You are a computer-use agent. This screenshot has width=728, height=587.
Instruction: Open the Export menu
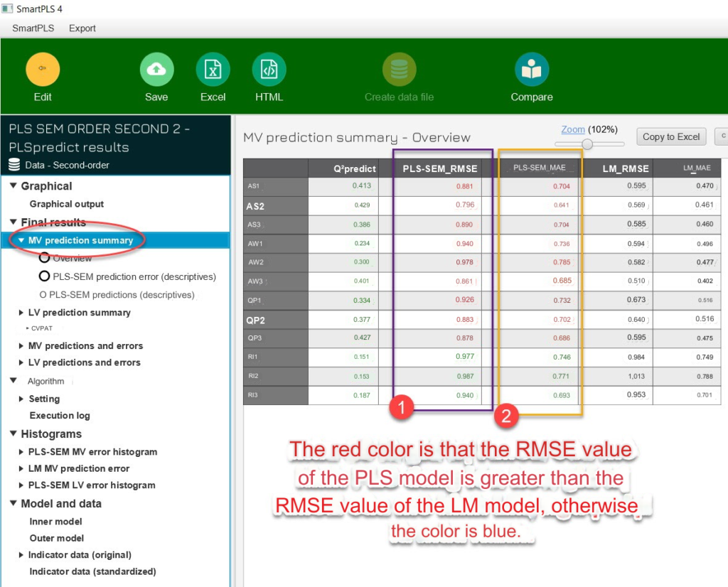click(x=82, y=28)
